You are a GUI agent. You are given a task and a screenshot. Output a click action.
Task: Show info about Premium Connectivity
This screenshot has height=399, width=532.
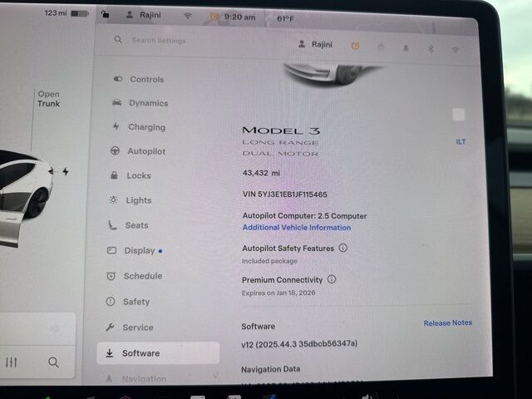click(x=332, y=279)
